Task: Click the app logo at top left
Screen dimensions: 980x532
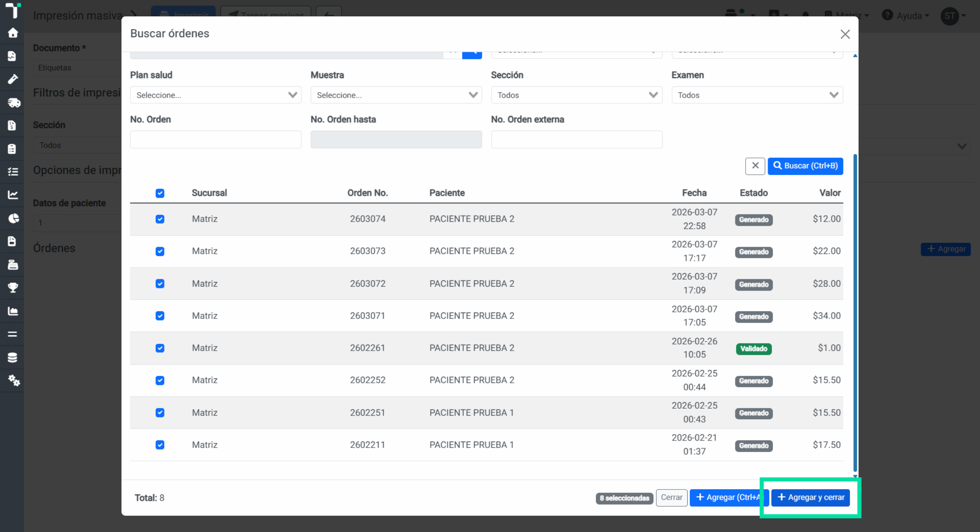Action: coord(13,10)
